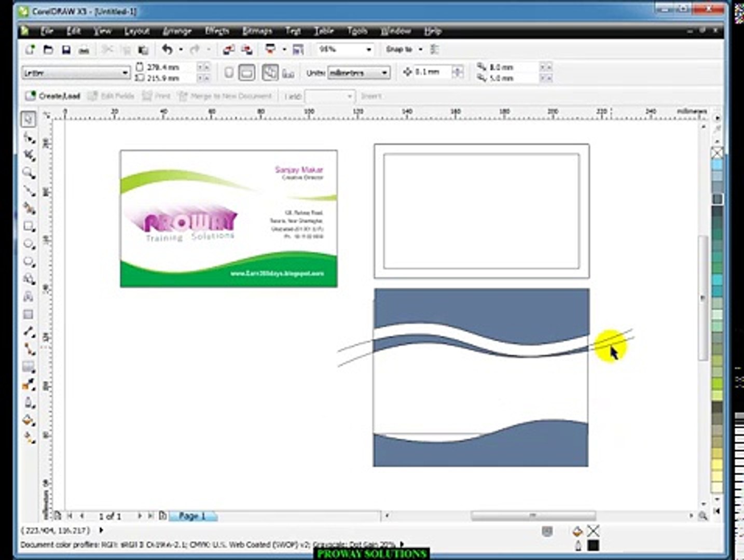
Task: Toggle apply page layout to all pages
Action: pos(270,73)
